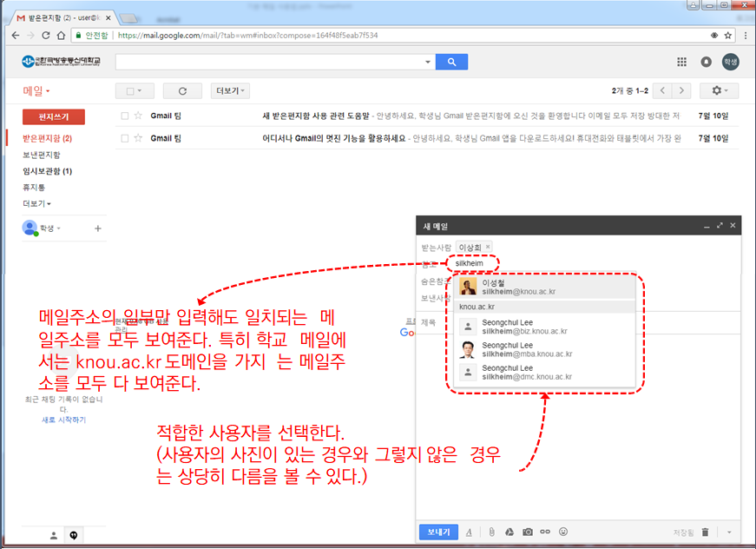Select the silkheim@mba.knou.ac.kr suggestion
The height and width of the screenshot is (549, 756).
545,350
